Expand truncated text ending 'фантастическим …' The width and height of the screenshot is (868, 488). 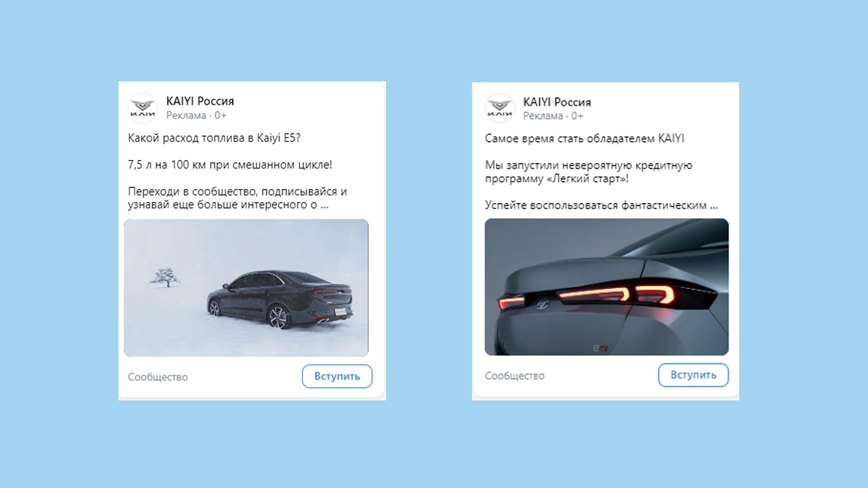coord(714,206)
